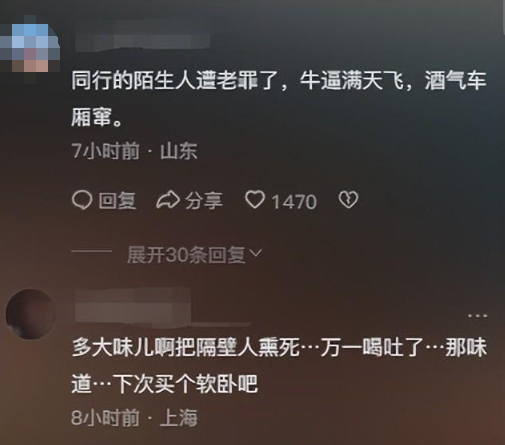This screenshot has height=445, width=505.
Task: Click the chevron next to 展开30条回复
Action: (256, 254)
